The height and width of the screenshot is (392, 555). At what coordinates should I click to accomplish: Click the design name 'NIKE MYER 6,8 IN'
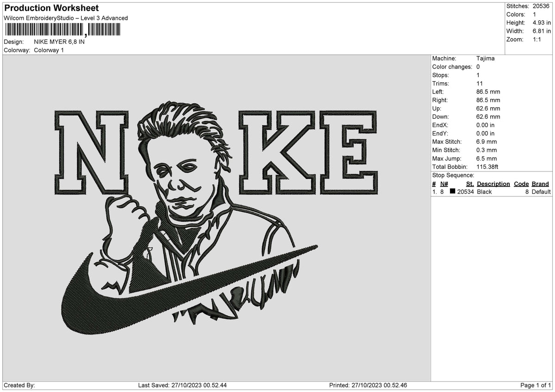click(59, 42)
